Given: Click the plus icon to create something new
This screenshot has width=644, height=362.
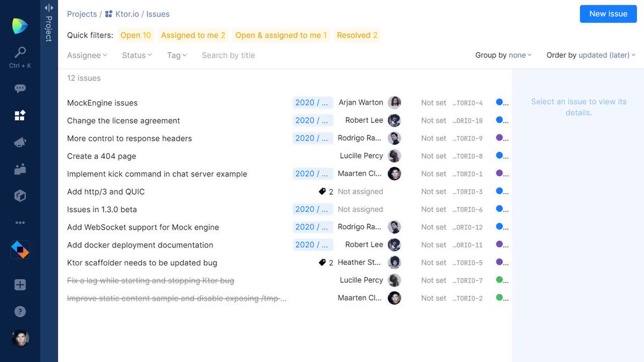Looking at the screenshot, I should click(x=20, y=284).
